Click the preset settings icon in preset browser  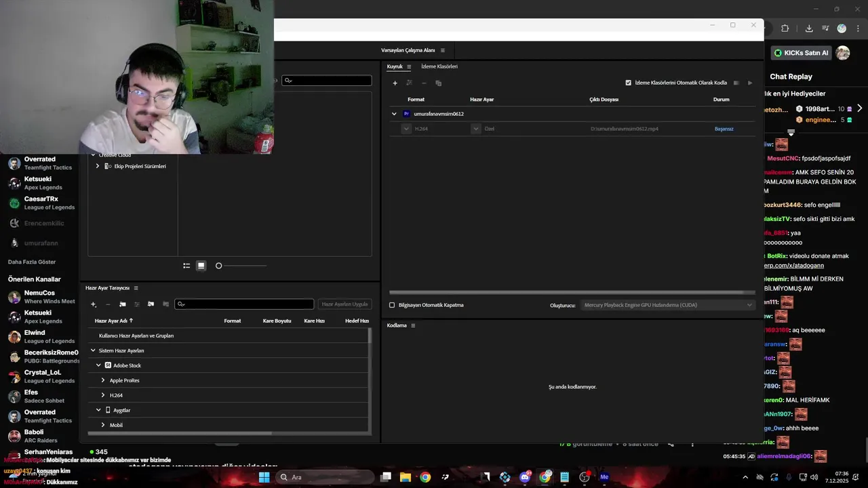136,304
